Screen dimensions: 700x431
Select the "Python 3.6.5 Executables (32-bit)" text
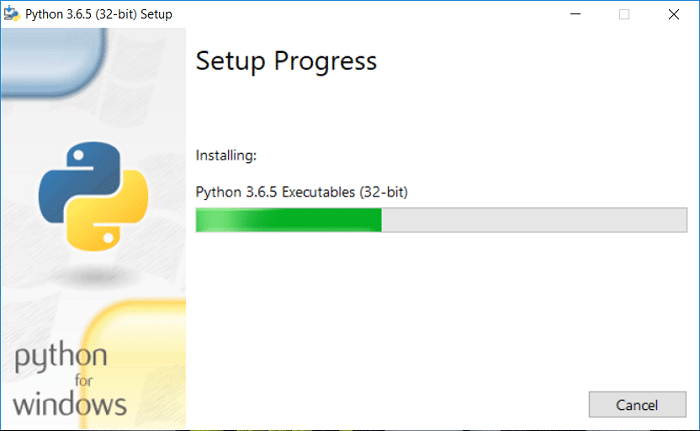(x=301, y=190)
